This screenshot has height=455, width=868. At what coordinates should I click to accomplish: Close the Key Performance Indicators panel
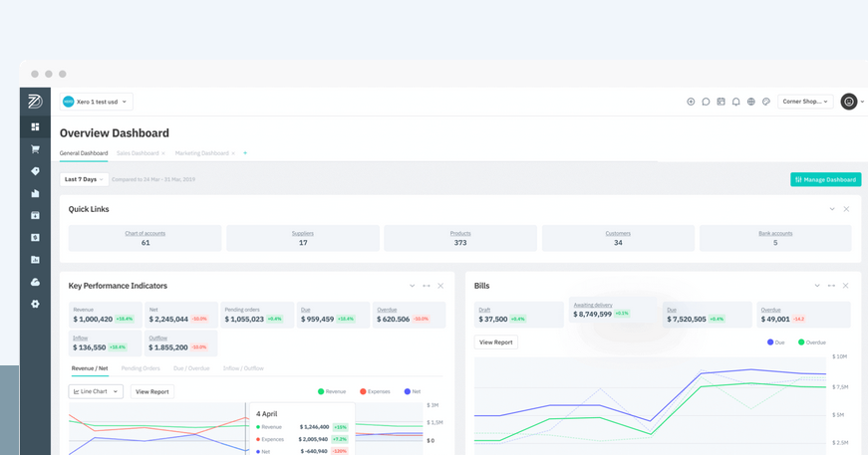pyautogui.click(x=440, y=286)
